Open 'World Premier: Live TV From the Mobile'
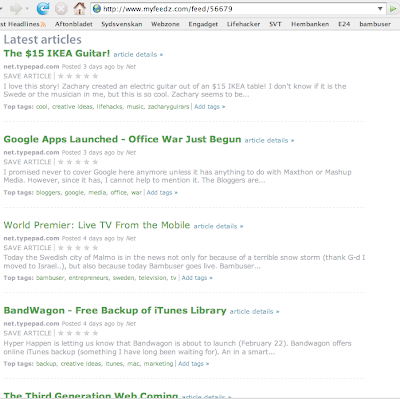This screenshot has height=399, width=400. coord(97,225)
